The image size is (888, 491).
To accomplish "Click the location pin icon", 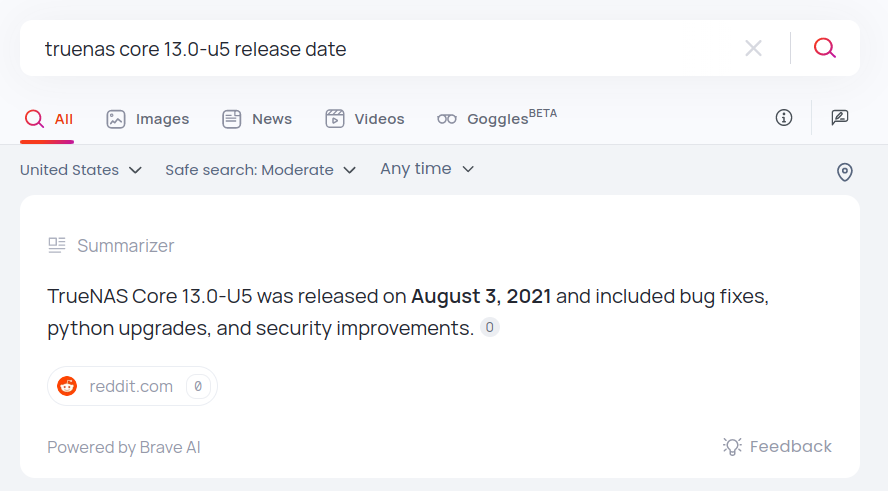I will pyautogui.click(x=845, y=173).
